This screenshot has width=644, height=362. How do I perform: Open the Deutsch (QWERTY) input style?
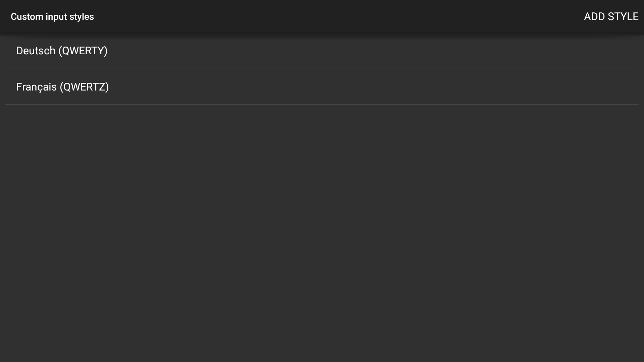[x=322, y=51]
